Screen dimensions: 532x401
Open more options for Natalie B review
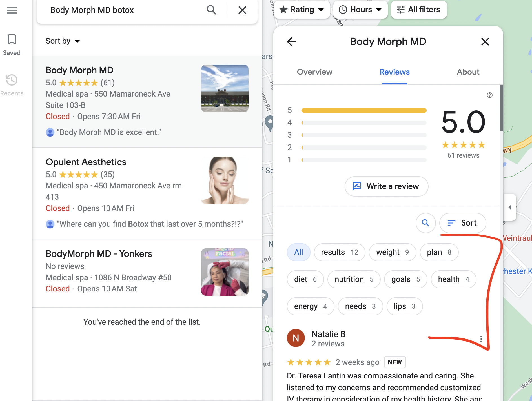481,339
